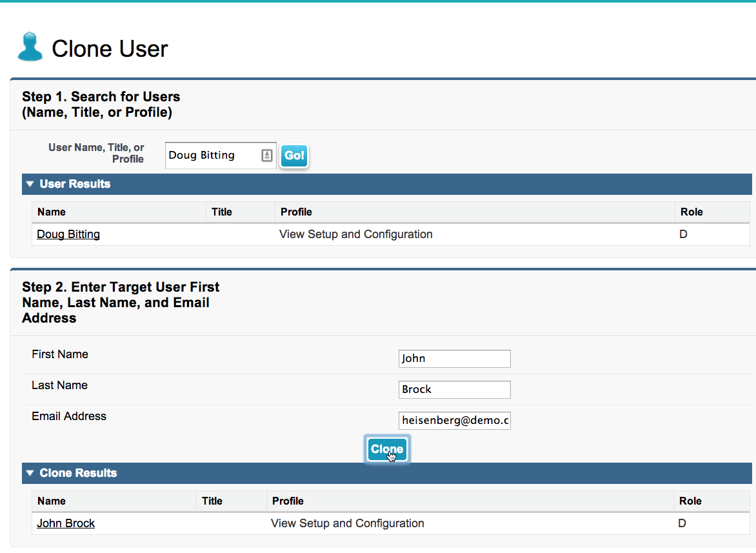756x553 pixels.
Task: Click the Title column header in Clone Results
Action: click(212, 501)
